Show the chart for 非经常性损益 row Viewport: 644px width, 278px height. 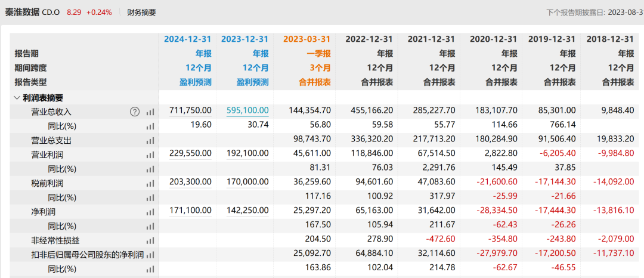click(x=150, y=240)
